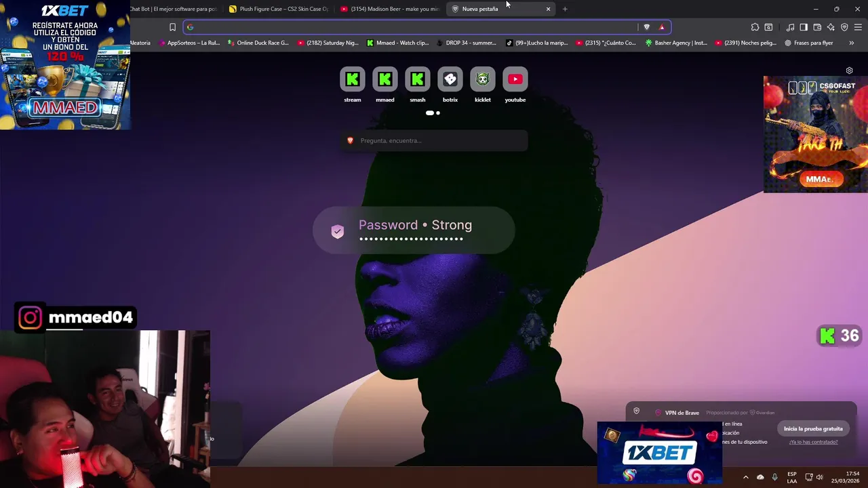This screenshot has width=868, height=488.
Task: Click the Brave Rewards triangle icon
Action: pos(662,27)
